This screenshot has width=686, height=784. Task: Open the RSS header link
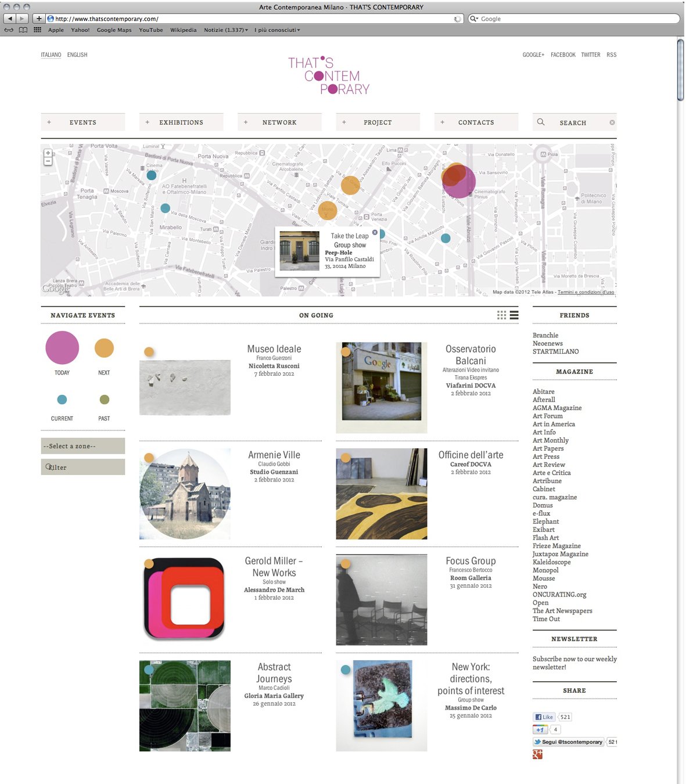[x=611, y=55]
